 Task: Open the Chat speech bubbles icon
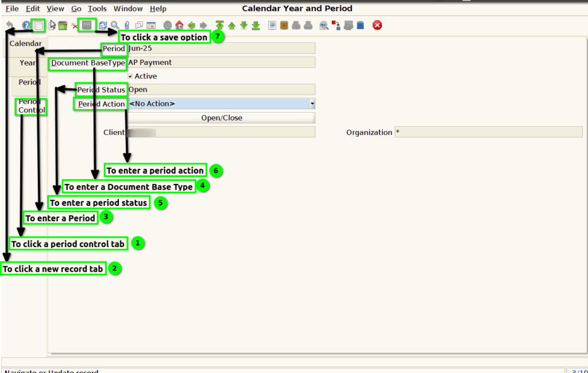[x=139, y=25]
